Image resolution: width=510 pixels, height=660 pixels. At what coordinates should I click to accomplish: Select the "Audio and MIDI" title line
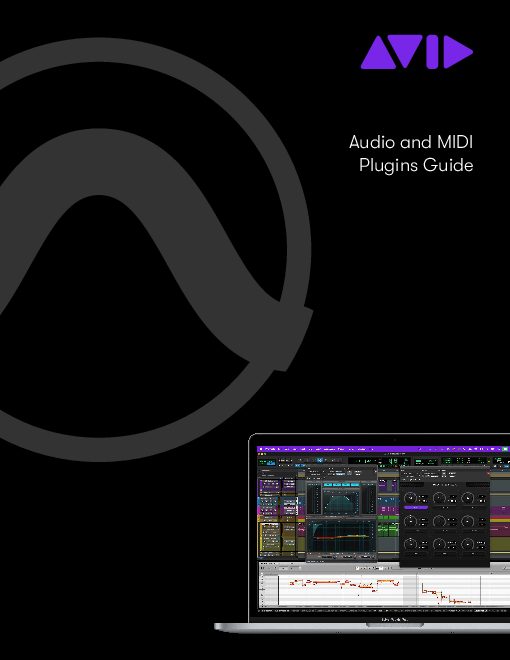coord(411,142)
